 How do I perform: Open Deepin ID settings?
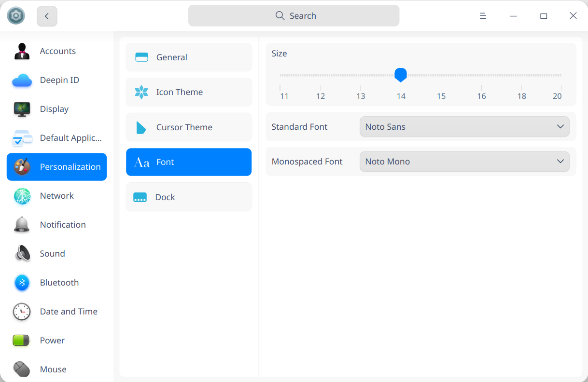(x=57, y=80)
